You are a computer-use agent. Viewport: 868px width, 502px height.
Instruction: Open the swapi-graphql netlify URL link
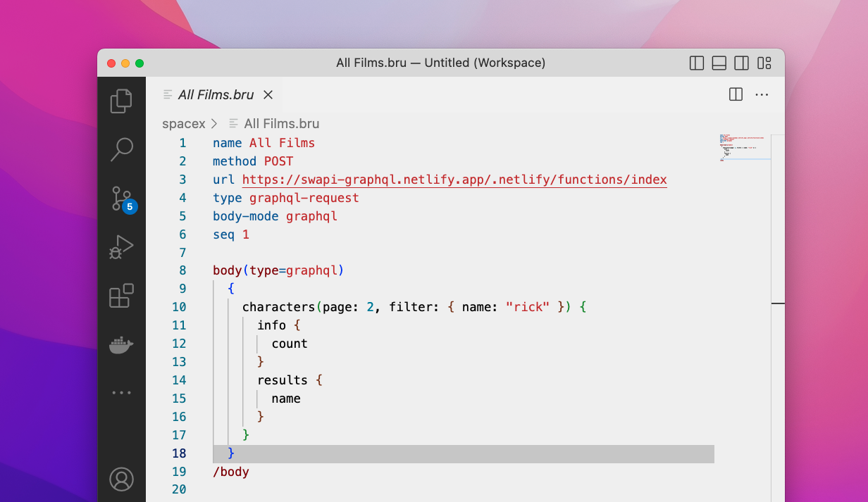(x=454, y=180)
